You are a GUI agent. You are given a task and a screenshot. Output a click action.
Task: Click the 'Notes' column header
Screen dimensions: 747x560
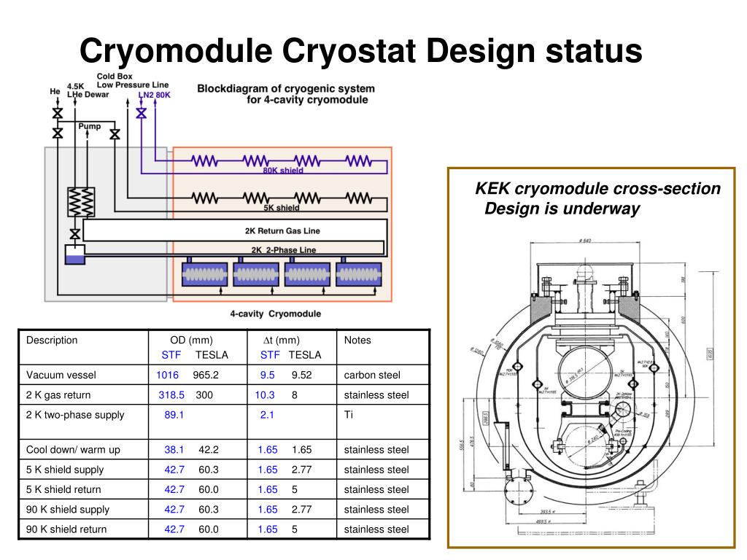click(x=357, y=340)
